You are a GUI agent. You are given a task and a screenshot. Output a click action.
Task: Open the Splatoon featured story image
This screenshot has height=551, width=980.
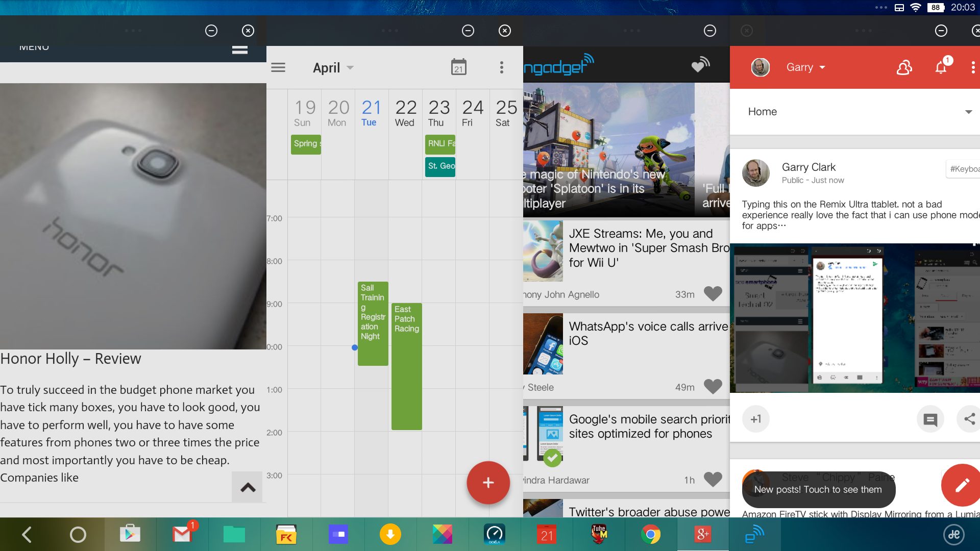608,150
